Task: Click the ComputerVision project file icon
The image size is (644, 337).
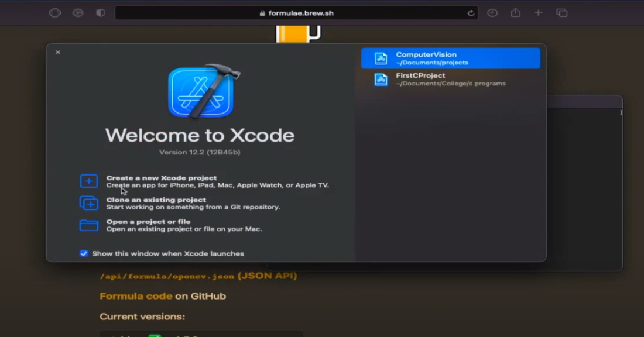Action: point(381,59)
